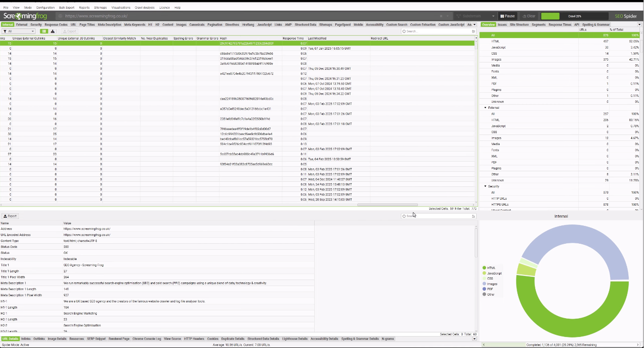Open the SERP Snippet lower tab
The height and width of the screenshot is (348, 644).
96,339
